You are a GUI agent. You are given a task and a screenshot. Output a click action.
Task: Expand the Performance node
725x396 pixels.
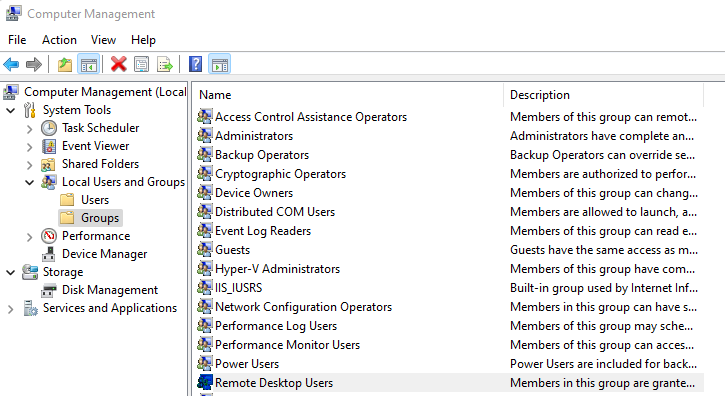point(30,237)
